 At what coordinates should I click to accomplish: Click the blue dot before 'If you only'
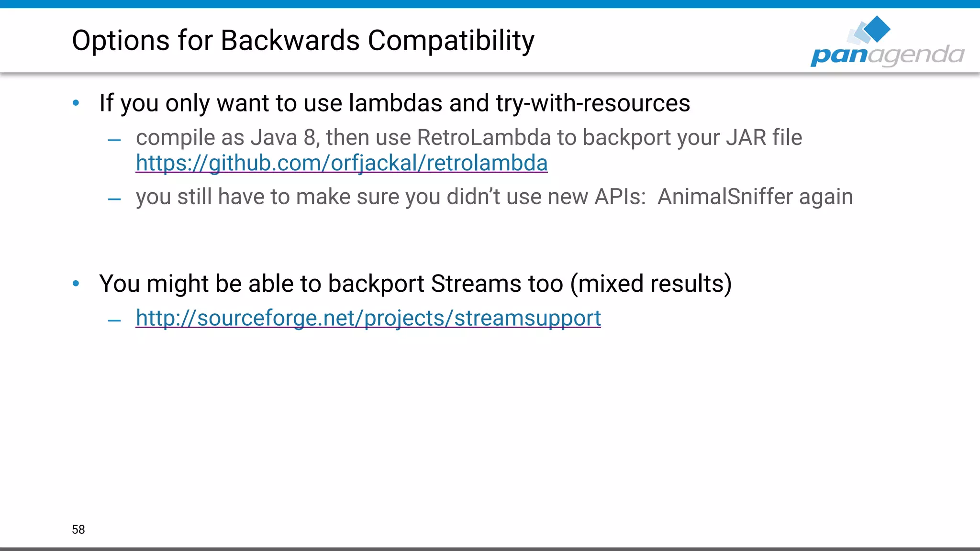(76, 103)
